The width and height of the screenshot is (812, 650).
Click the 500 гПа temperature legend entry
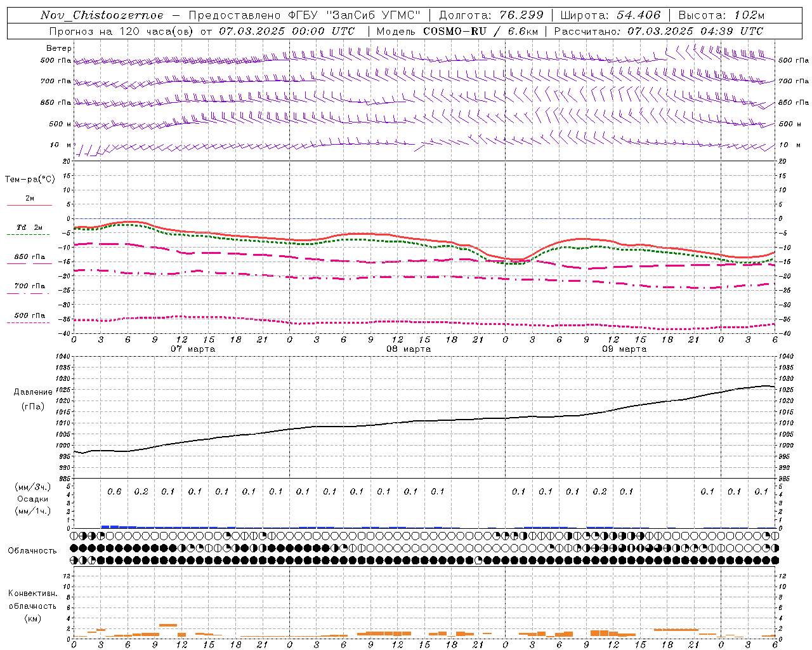point(29,315)
